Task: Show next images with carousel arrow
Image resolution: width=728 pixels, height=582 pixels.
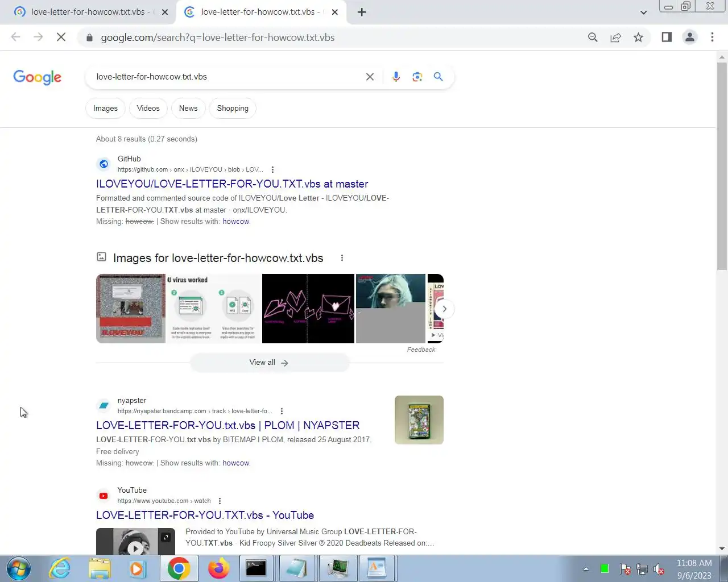Action: tap(445, 309)
